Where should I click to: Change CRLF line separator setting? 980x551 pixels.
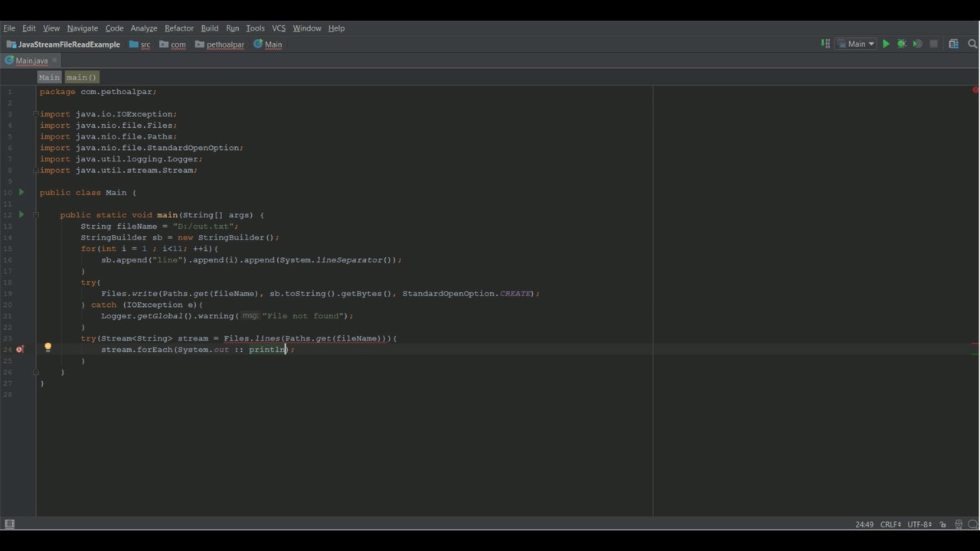[x=890, y=524]
